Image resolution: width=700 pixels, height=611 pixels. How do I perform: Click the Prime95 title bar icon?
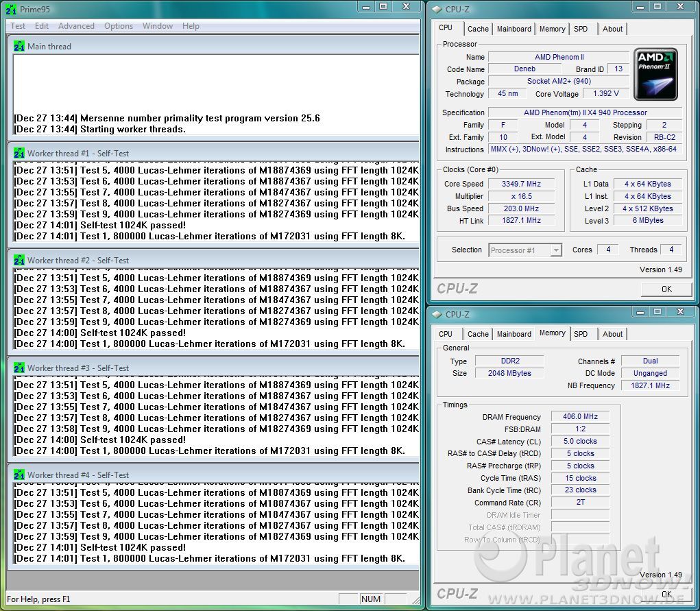point(11,9)
